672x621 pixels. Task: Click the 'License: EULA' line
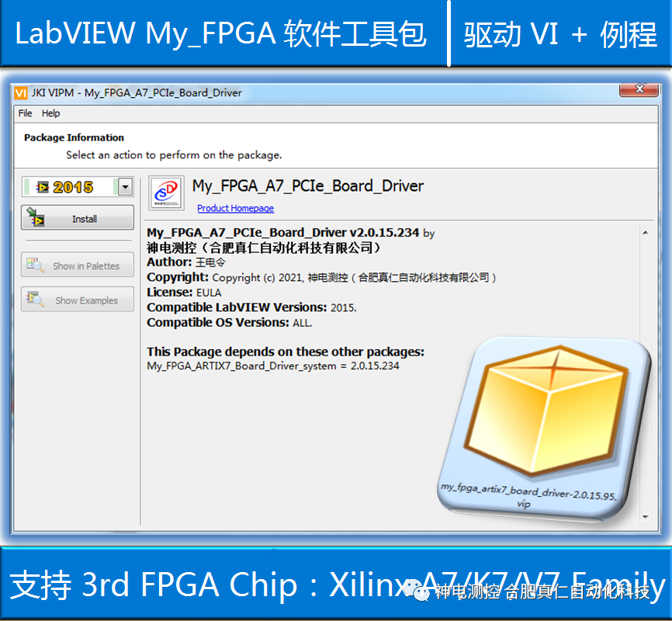point(184,293)
